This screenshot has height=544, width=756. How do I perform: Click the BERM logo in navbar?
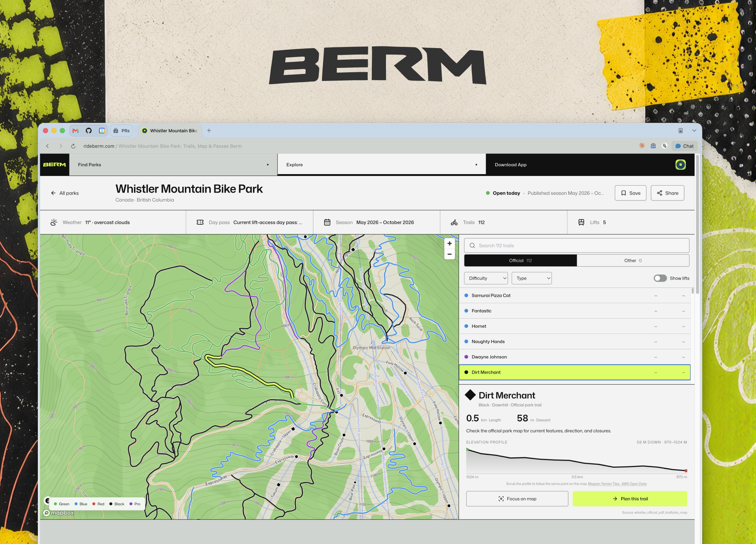[x=55, y=165]
